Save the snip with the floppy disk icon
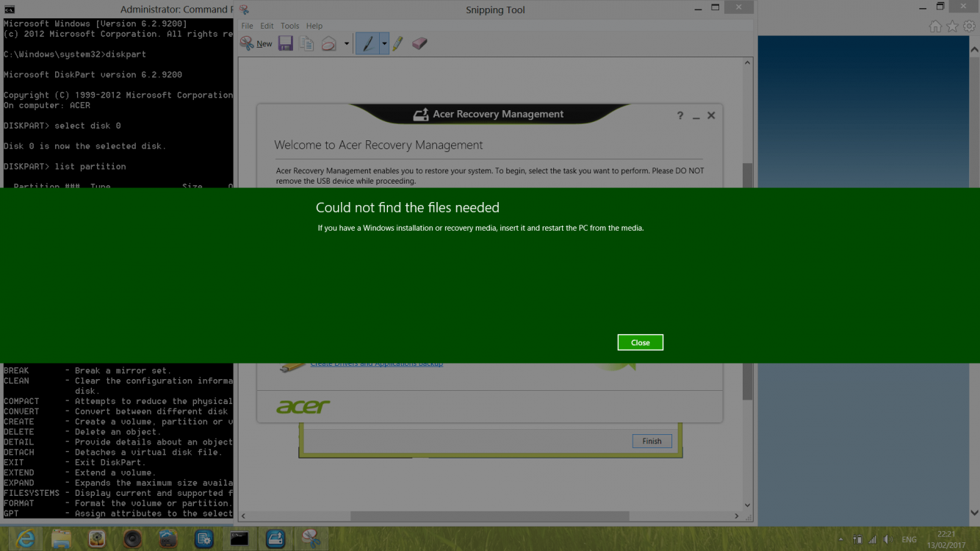 click(286, 44)
